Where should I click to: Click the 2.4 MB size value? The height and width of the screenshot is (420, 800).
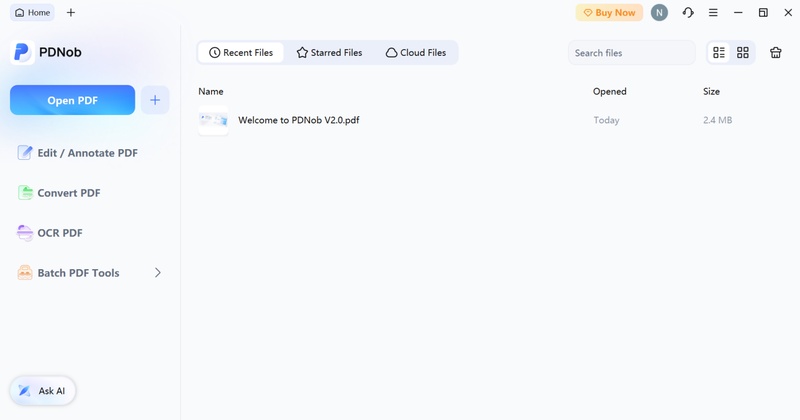(x=717, y=120)
